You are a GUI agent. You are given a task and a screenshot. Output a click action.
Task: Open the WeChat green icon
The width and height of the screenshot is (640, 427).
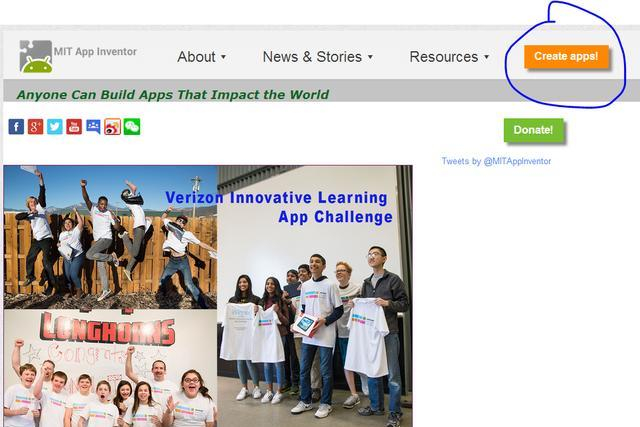click(132, 127)
